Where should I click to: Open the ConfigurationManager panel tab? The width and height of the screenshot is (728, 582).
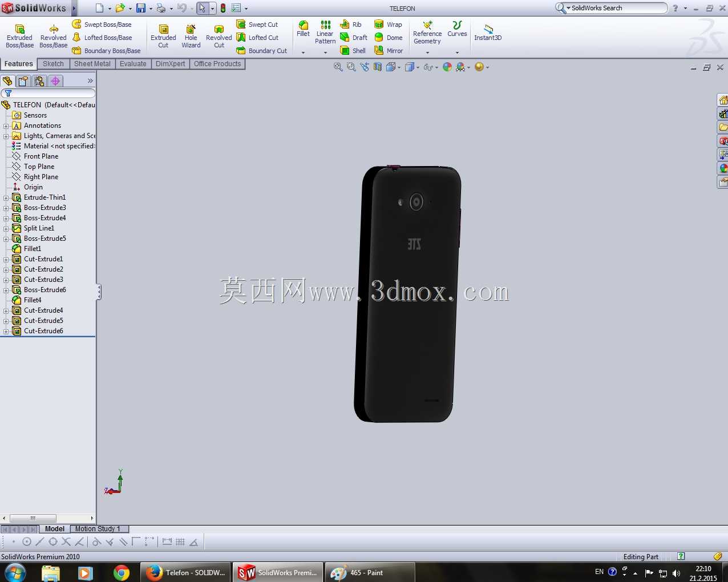click(39, 81)
